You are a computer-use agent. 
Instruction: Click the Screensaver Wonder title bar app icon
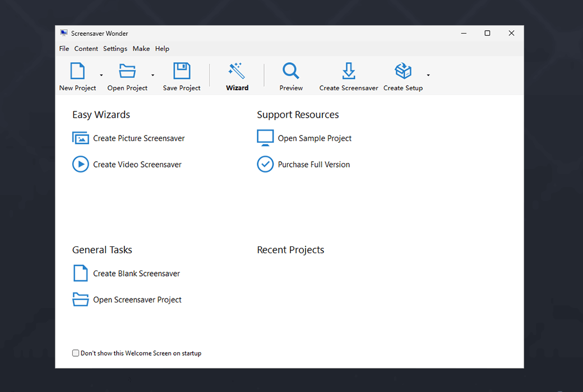pos(64,33)
